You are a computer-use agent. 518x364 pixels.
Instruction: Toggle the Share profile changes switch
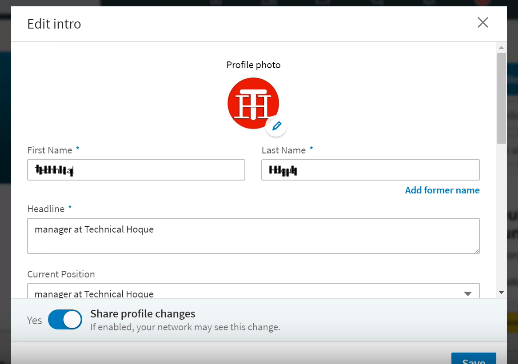click(x=65, y=319)
